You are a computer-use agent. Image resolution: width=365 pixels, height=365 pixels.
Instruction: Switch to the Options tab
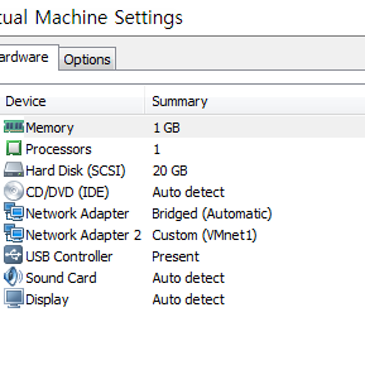(87, 59)
